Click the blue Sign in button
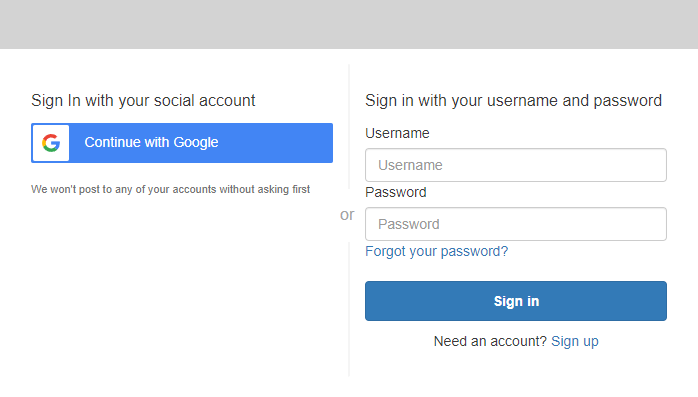Screen dimensions: 698x397 [x=516, y=301]
